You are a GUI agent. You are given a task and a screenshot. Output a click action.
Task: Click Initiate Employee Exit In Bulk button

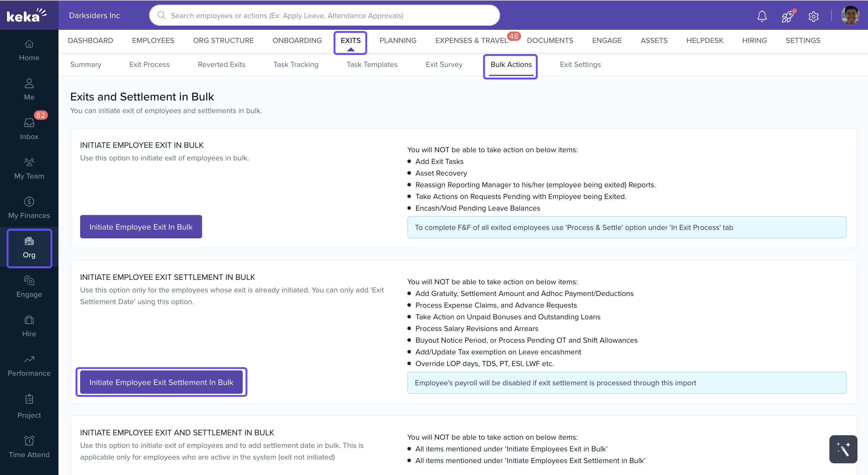click(141, 227)
